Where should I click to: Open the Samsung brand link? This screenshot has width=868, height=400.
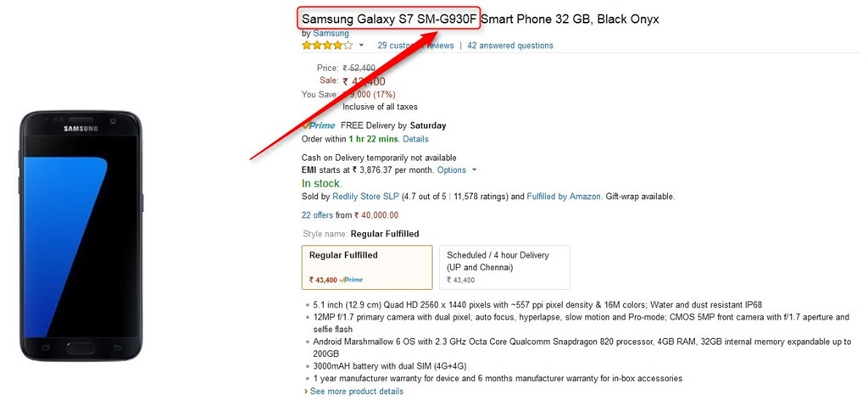(x=330, y=33)
